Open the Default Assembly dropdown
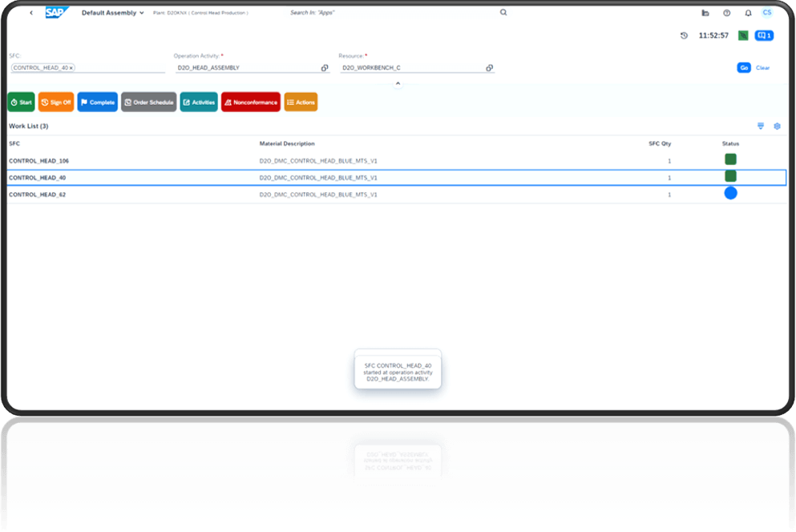Screen dimensions: 796x532 point(112,13)
